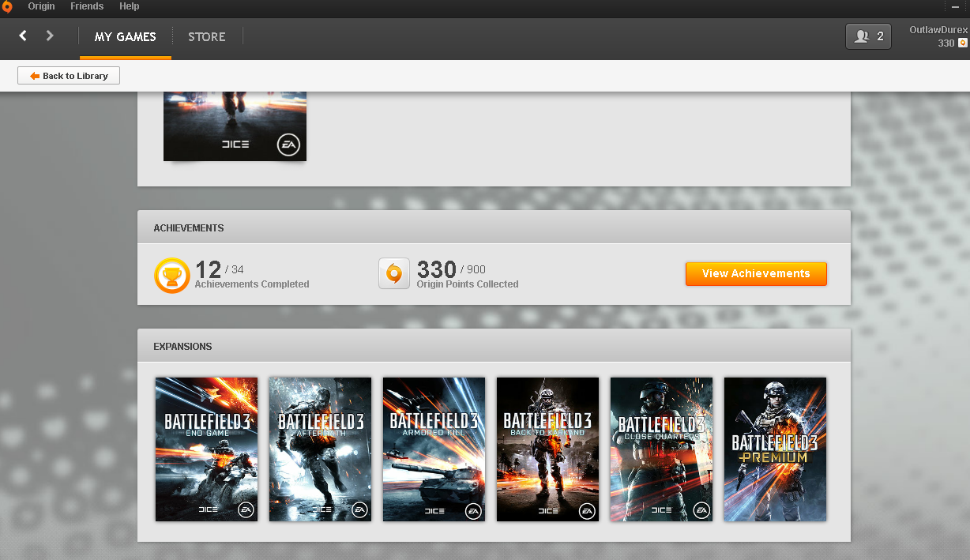
Task: Open the friends list icon showing 2
Action: coord(868,36)
